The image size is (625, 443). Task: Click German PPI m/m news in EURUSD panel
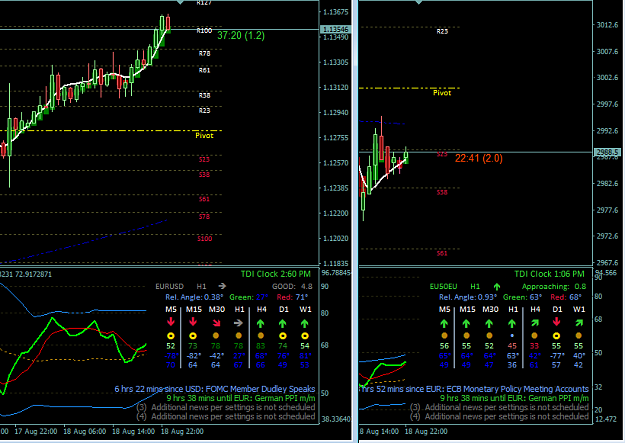click(241, 398)
